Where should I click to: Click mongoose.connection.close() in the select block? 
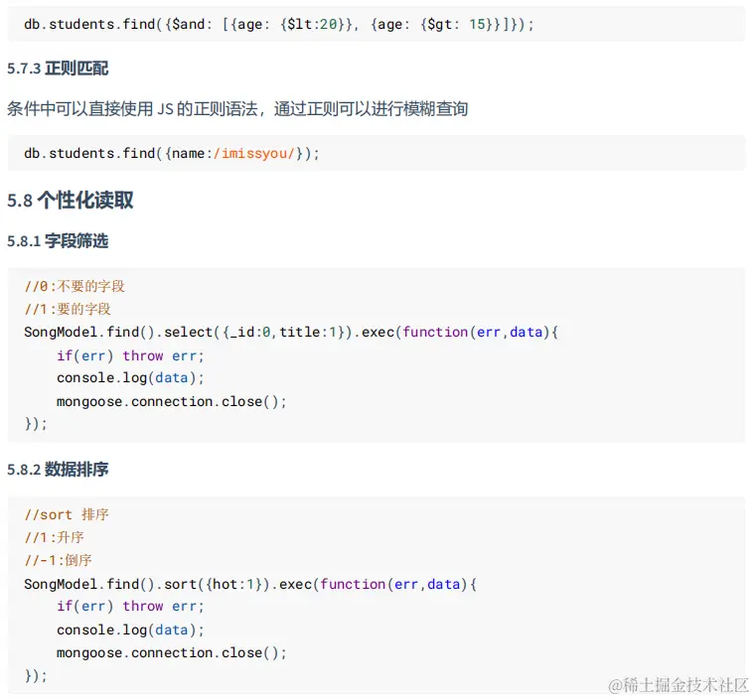171,401
